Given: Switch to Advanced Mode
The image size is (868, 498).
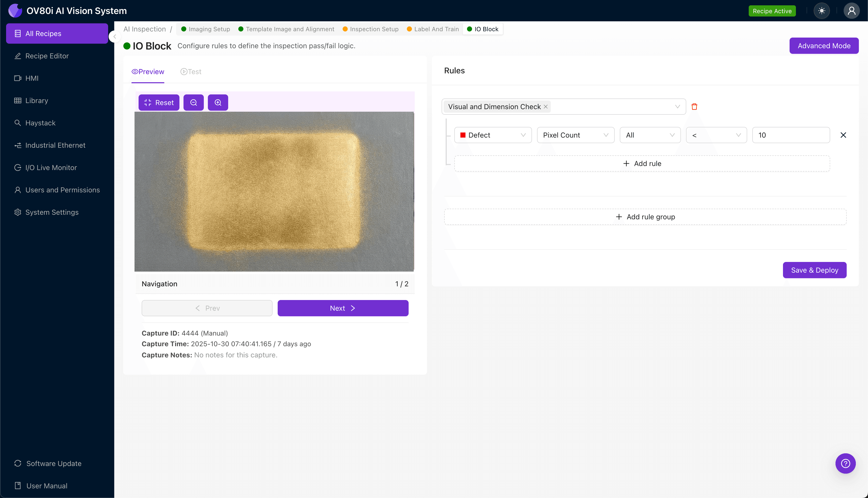Looking at the screenshot, I should click(824, 45).
